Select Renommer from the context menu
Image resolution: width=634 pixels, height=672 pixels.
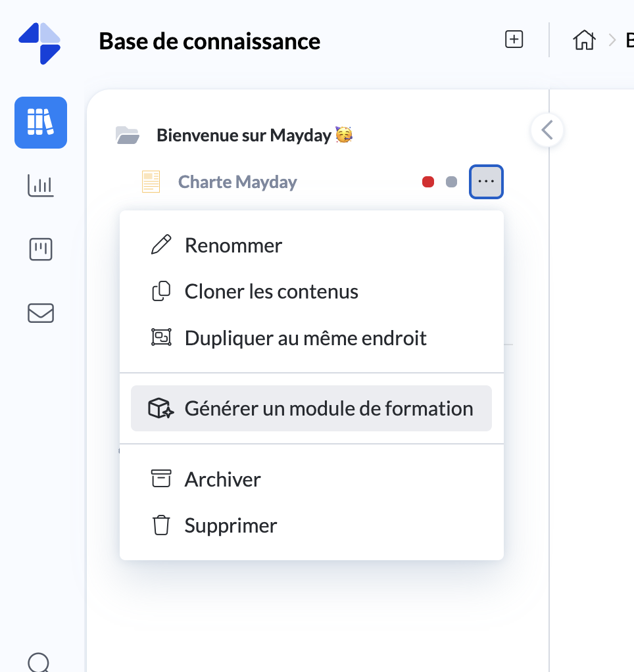click(233, 245)
